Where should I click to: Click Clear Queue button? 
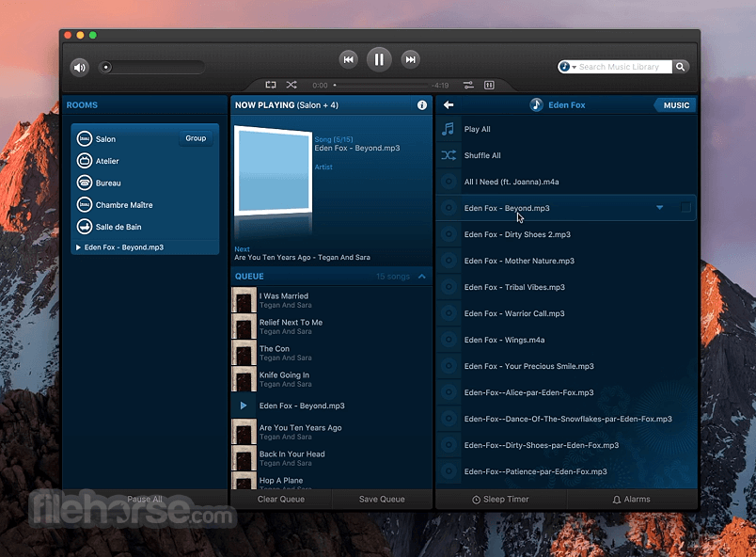pyautogui.click(x=281, y=499)
